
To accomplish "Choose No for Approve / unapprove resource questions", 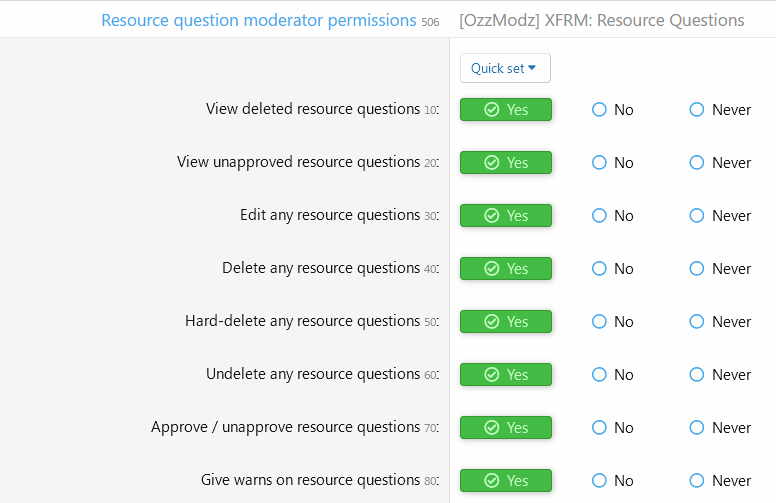I will [613, 427].
